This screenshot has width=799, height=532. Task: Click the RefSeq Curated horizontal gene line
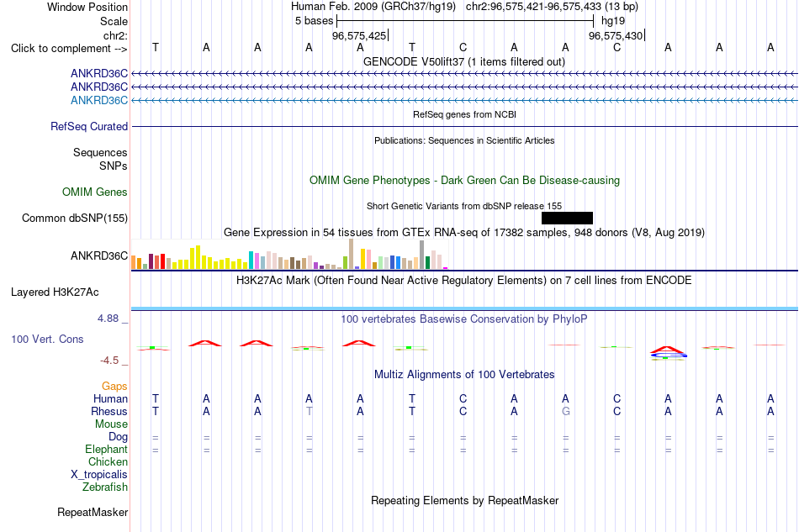tap(464, 126)
